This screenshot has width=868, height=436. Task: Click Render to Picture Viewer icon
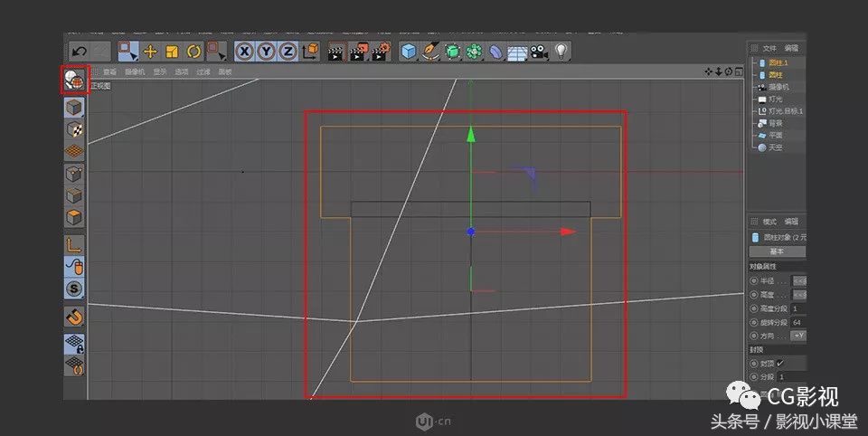(359, 52)
